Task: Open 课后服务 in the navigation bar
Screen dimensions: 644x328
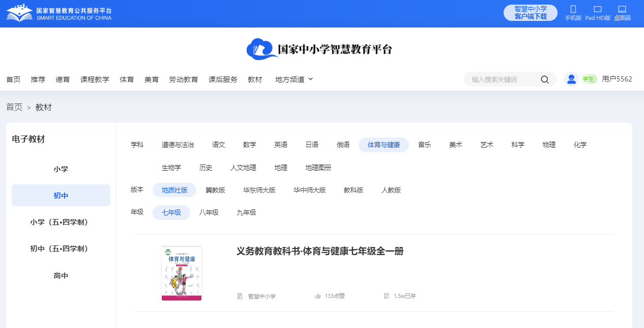Action: [223, 79]
